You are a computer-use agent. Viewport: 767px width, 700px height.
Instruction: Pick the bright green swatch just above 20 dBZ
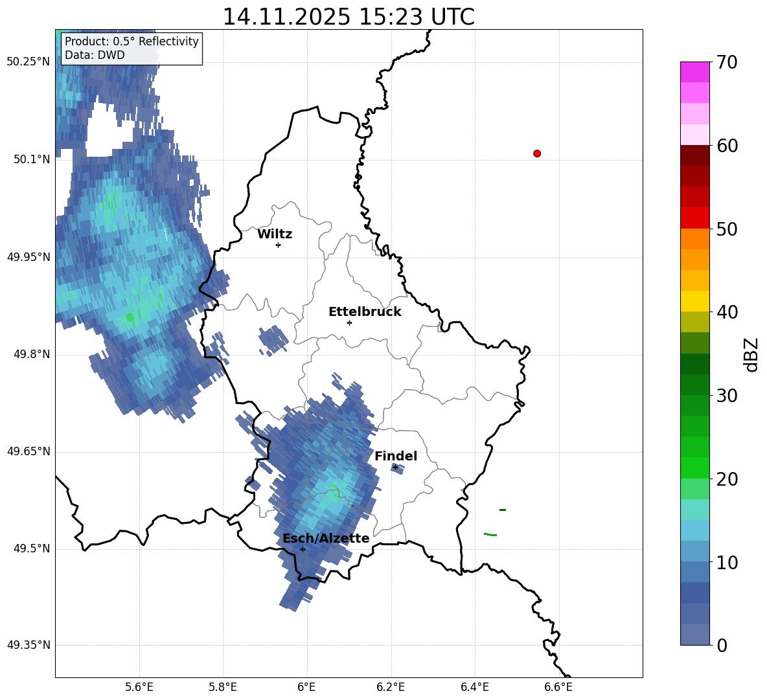coord(694,468)
